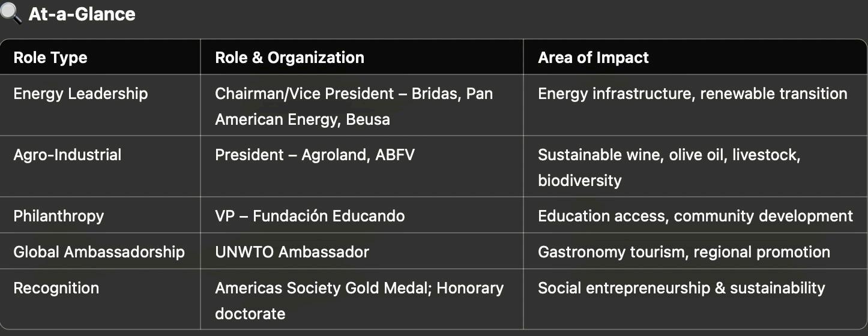The image size is (868, 336).
Task: Click the At-a-Glance heading text
Action: point(82,14)
